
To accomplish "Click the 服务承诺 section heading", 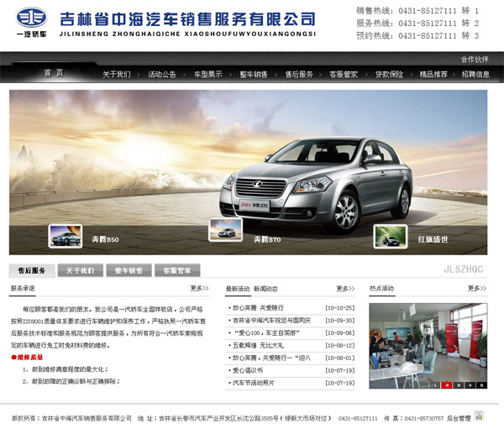I will tap(23, 288).
